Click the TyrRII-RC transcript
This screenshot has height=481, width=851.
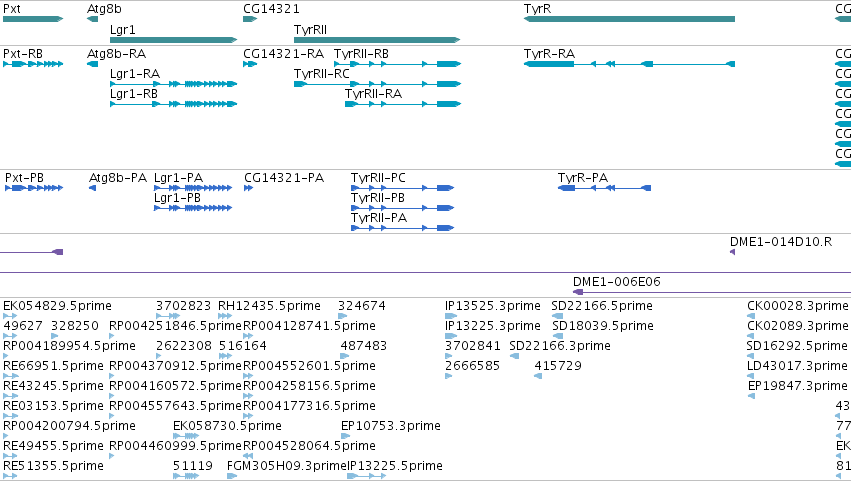(378, 84)
